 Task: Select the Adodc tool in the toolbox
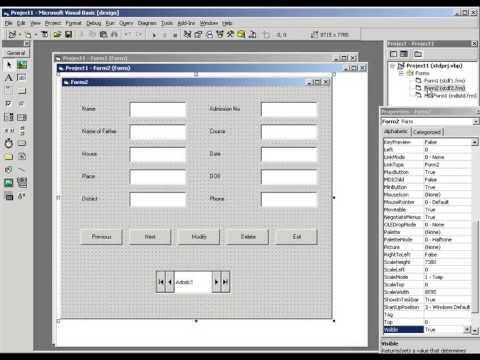[x=22, y=196]
